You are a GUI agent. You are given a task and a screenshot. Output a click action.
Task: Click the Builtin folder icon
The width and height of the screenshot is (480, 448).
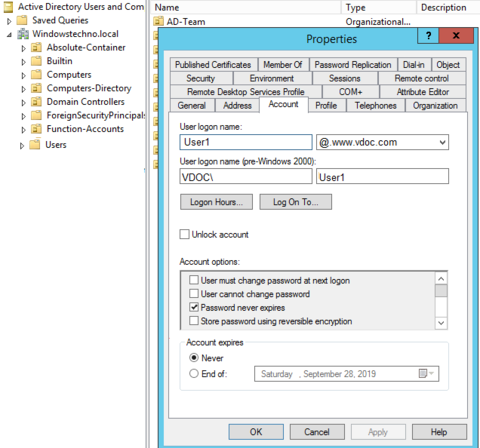36,61
